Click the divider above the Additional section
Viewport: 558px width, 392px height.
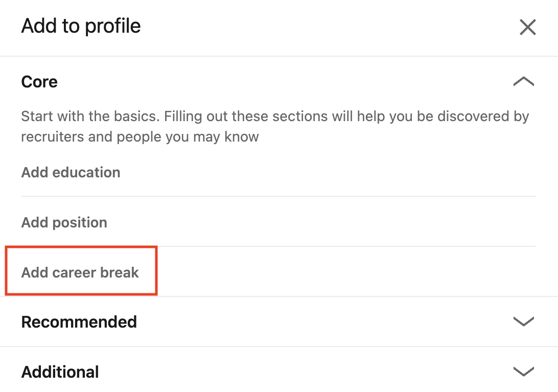pyautogui.click(x=279, y=347)
